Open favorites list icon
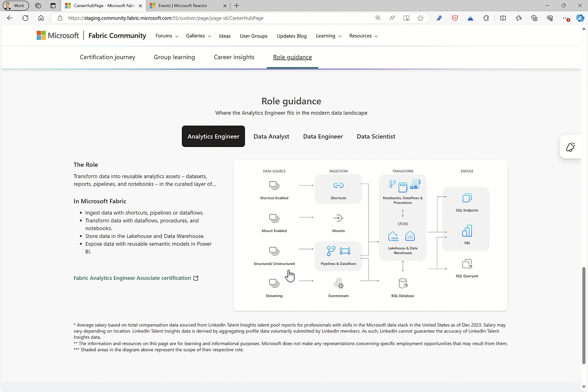The height and width of the screenshot is (392, 588). click(x=519, y=18)
